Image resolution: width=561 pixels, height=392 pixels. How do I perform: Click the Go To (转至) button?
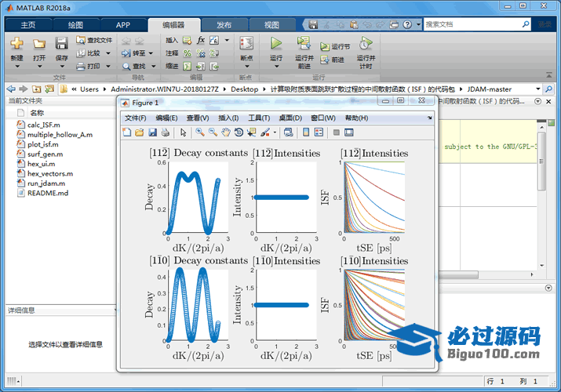(x=134, y=53)
